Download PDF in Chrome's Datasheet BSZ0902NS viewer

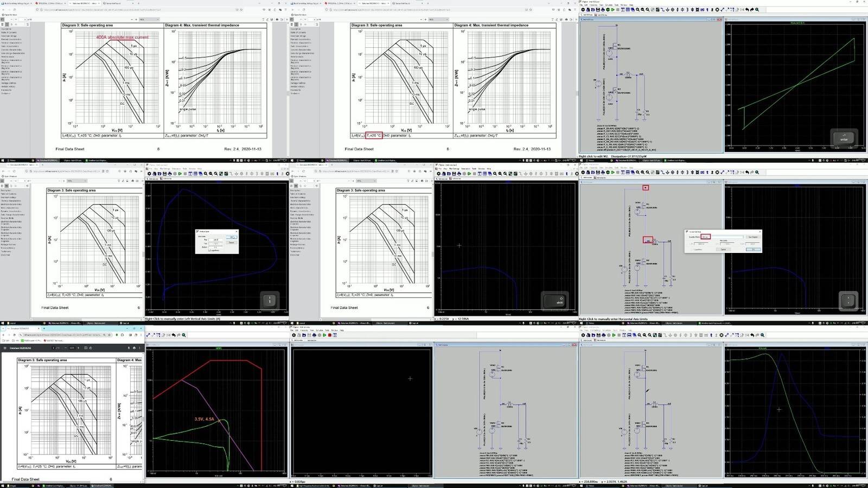[128, 348]
